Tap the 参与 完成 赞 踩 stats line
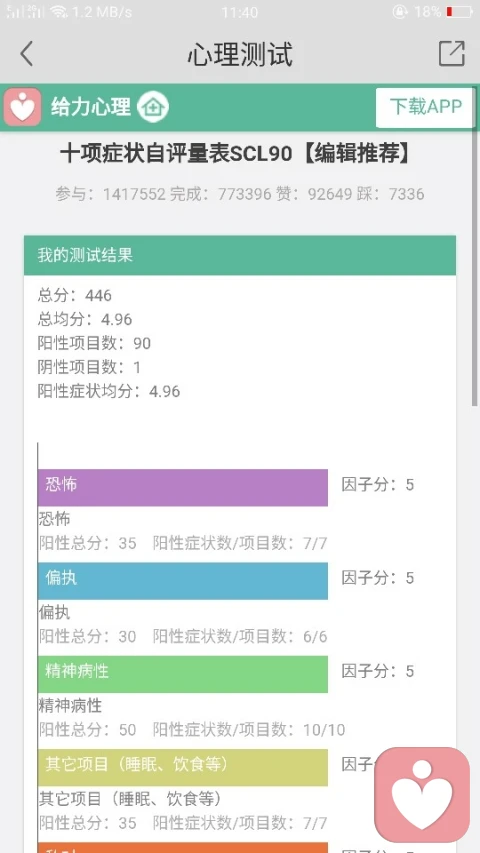This screenshot has width=480, height=853. click(239, 194)
